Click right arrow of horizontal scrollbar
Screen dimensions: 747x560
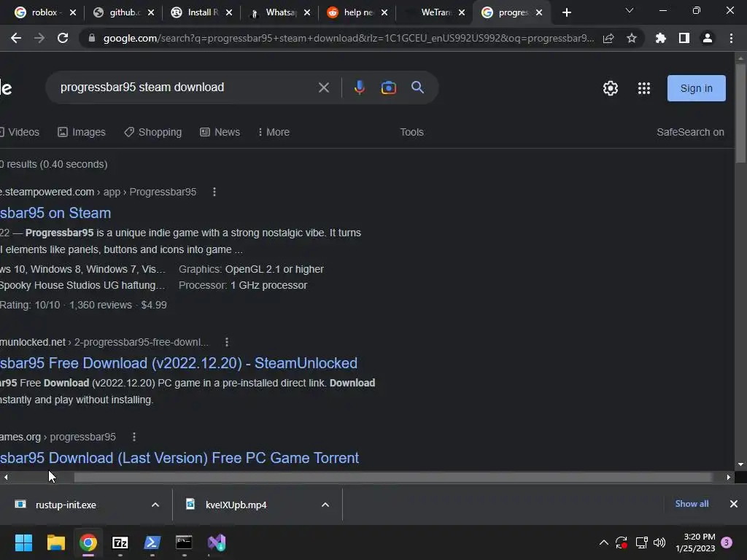click(x=729, y=477)
